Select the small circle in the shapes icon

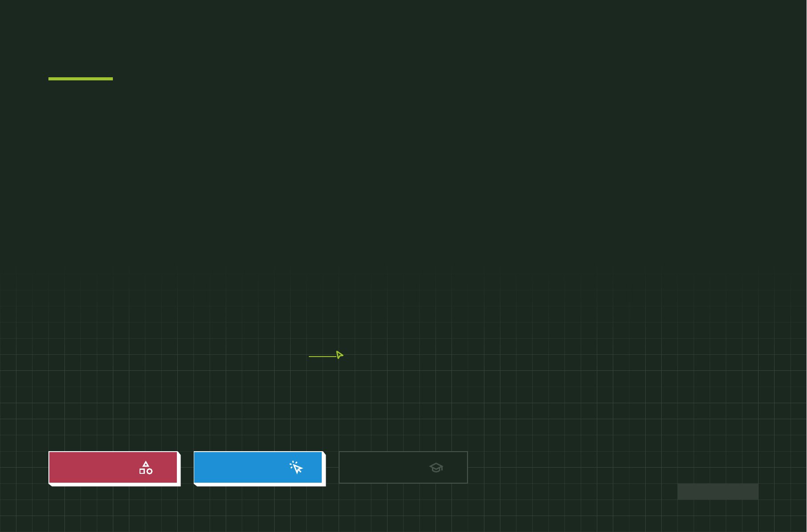click(x=150, y=471)
